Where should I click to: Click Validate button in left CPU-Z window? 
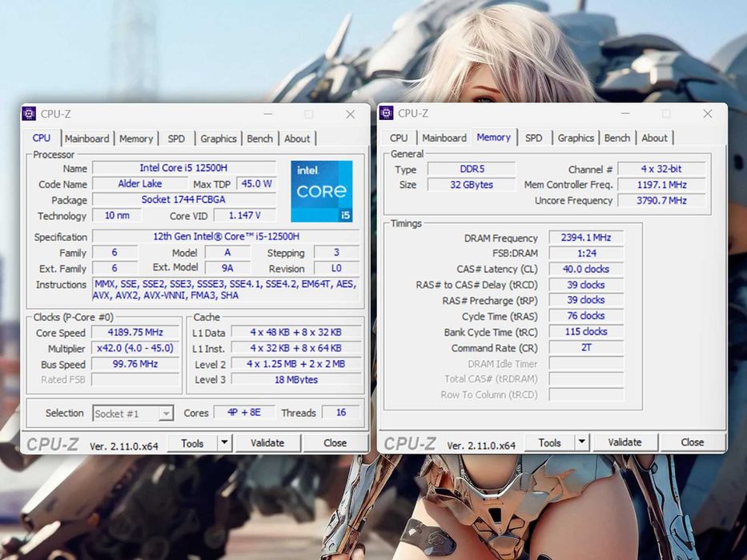point(267,443)
